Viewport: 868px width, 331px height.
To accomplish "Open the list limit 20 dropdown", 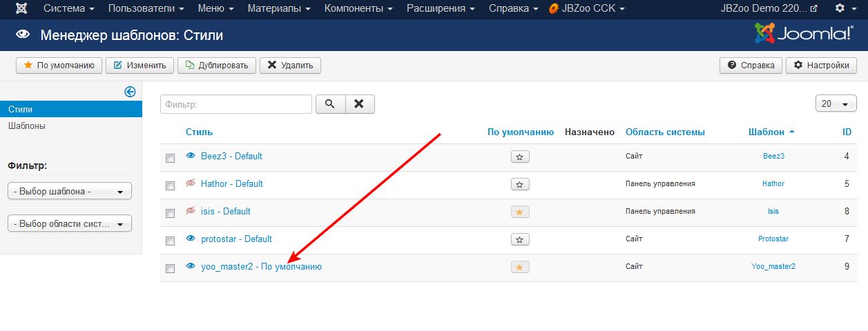I will click(x=836, y=103).
